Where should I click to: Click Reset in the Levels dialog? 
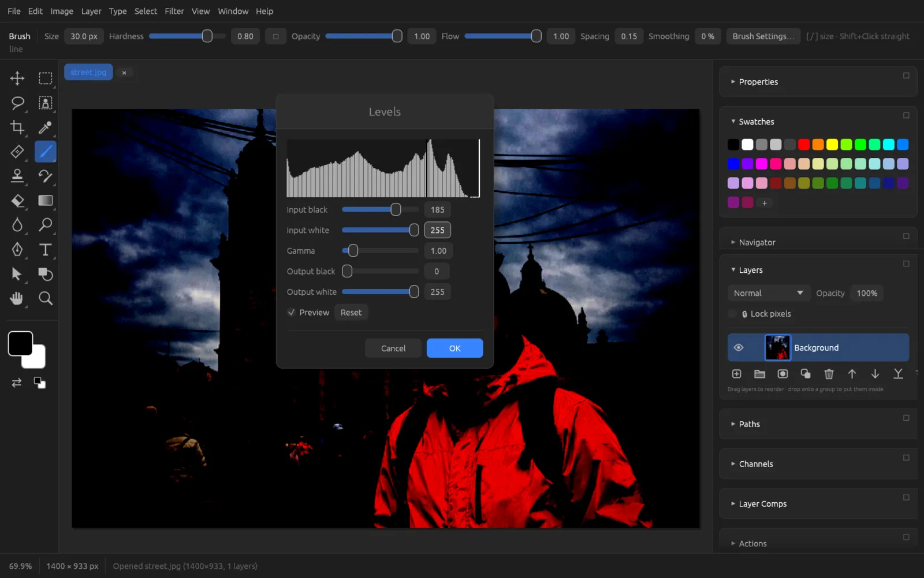(351, 312)
